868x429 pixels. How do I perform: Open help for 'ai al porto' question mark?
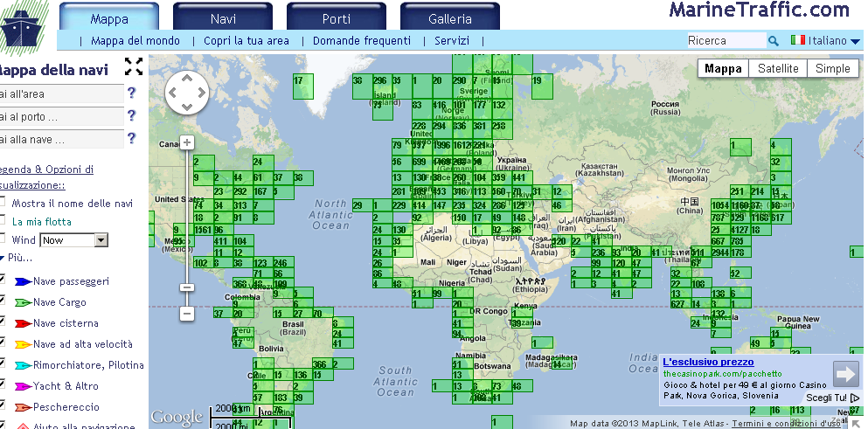click(131, 115)
